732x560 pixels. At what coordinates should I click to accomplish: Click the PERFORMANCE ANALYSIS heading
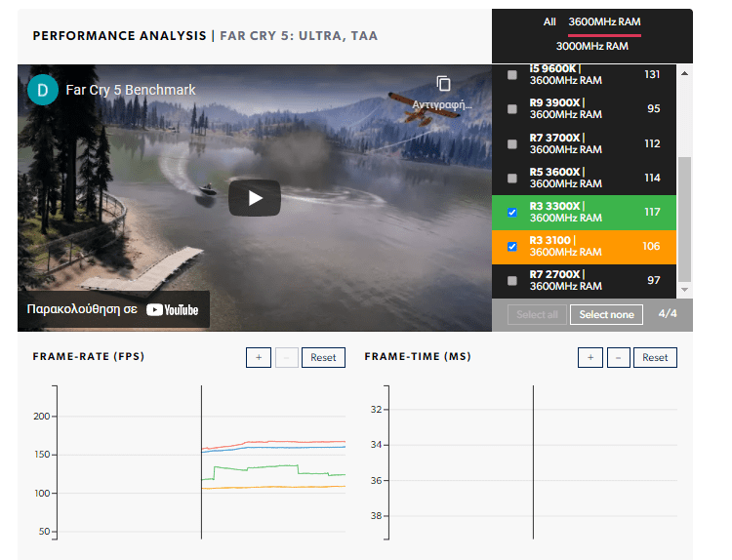point(119,36)
